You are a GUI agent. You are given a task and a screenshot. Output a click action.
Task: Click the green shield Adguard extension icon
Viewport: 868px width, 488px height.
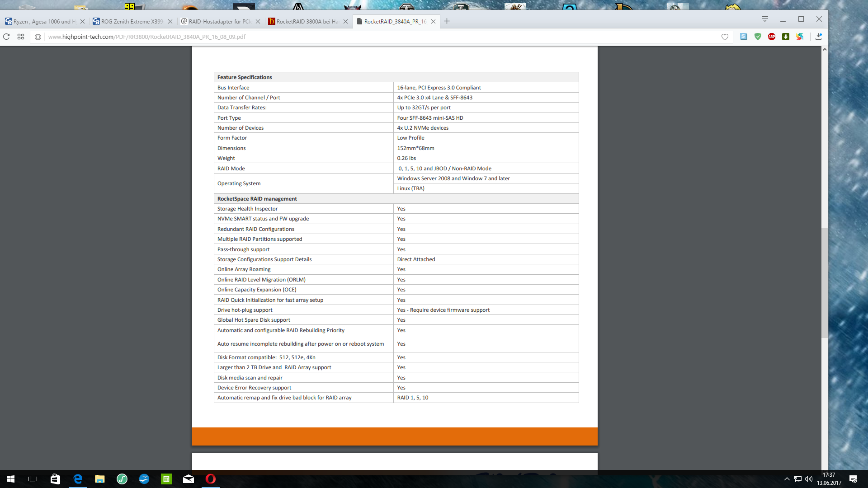[758, 37]
